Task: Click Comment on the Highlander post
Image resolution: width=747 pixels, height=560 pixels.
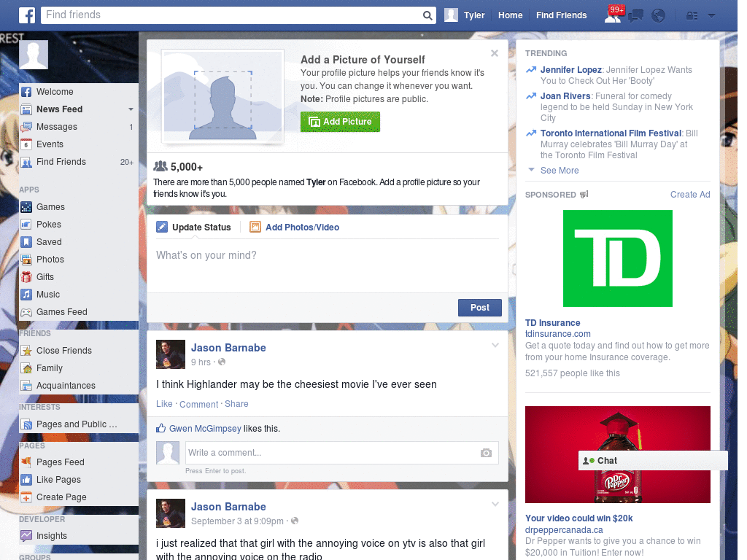Action: click(x=198, y=404)
